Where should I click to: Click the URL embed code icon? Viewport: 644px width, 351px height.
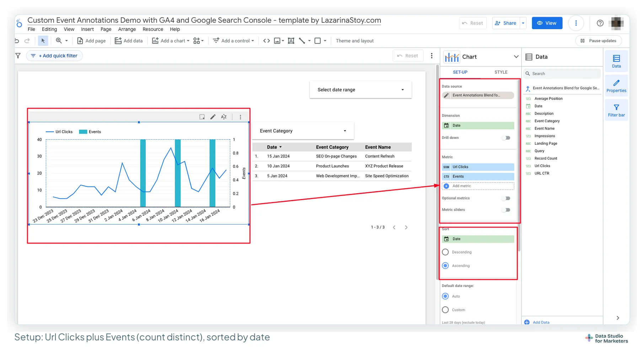click(x=267, y=41)
